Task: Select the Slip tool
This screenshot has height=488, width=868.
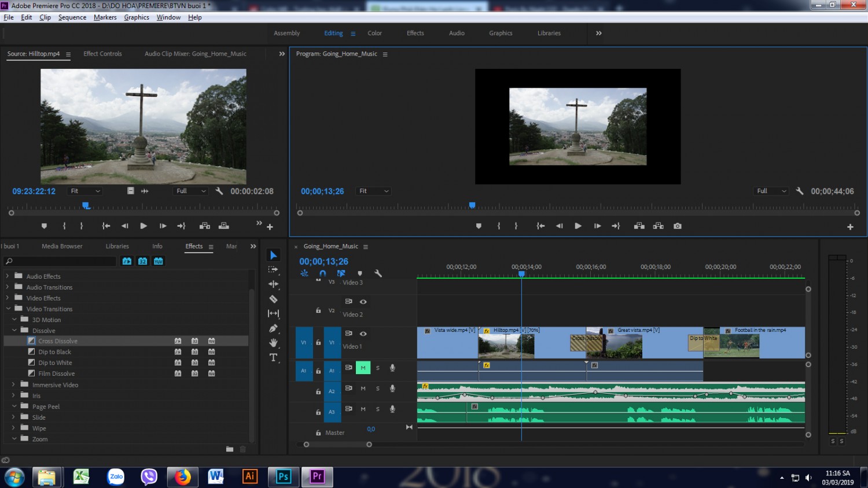Action: [x=274, y=313]
